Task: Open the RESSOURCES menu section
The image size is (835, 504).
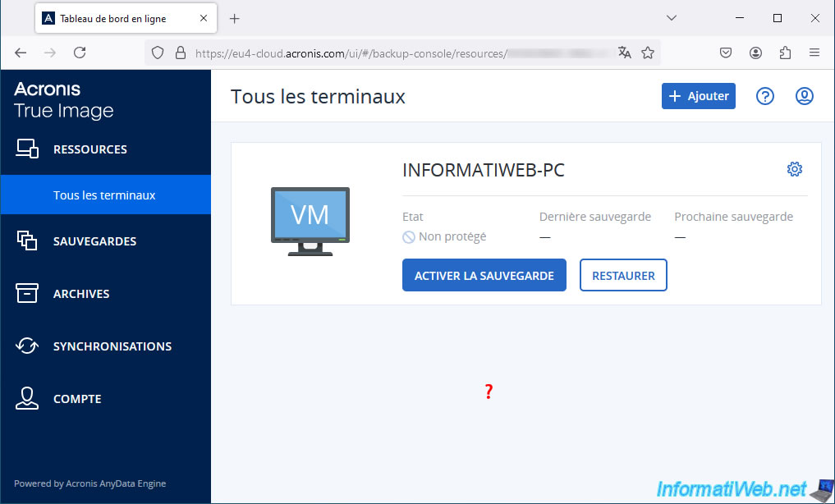Action: coord(90,149)
